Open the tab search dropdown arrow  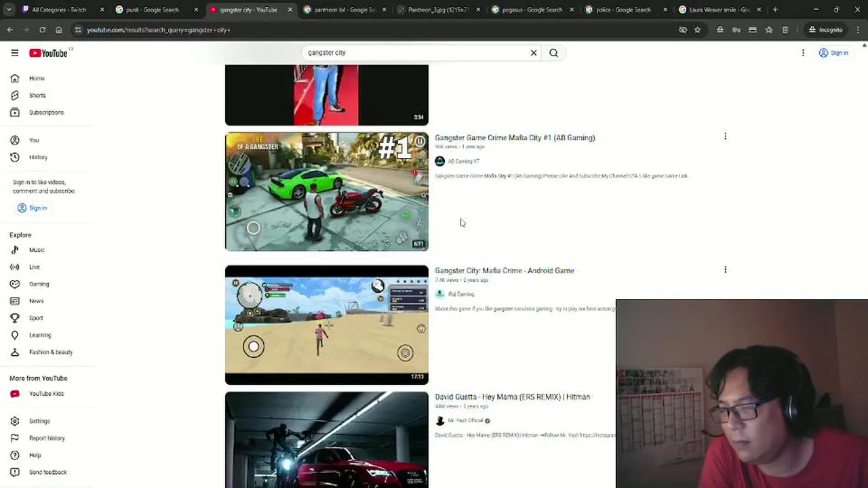tap(9, 9)
